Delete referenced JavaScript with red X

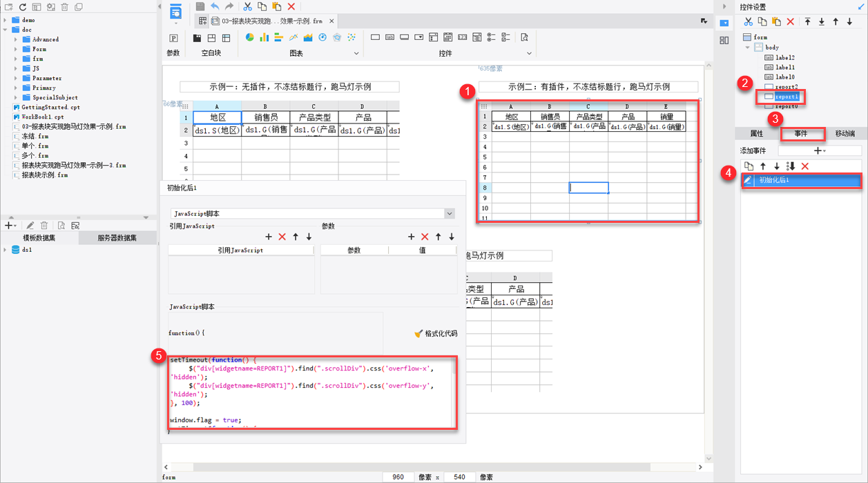click(x=282, y=237)
